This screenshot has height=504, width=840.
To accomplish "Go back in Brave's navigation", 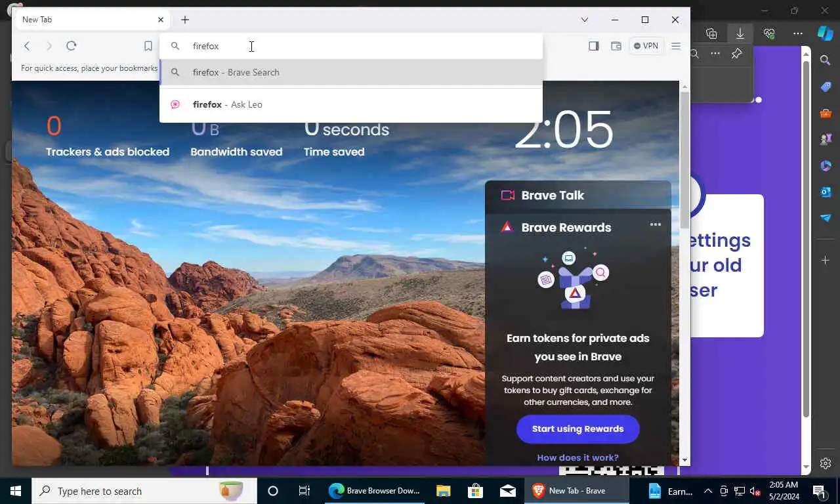I will tap(27, 46).
